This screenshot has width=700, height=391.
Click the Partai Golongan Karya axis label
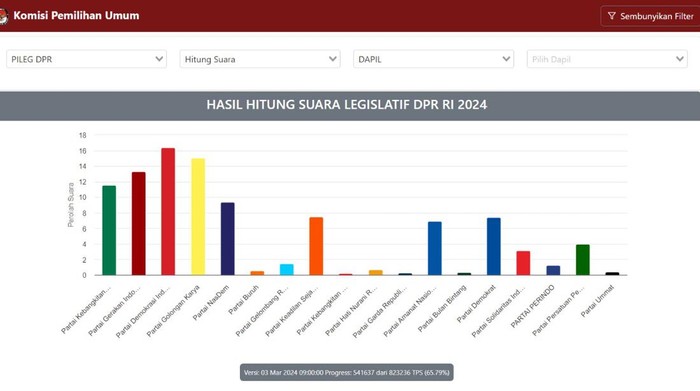(173, 311)
